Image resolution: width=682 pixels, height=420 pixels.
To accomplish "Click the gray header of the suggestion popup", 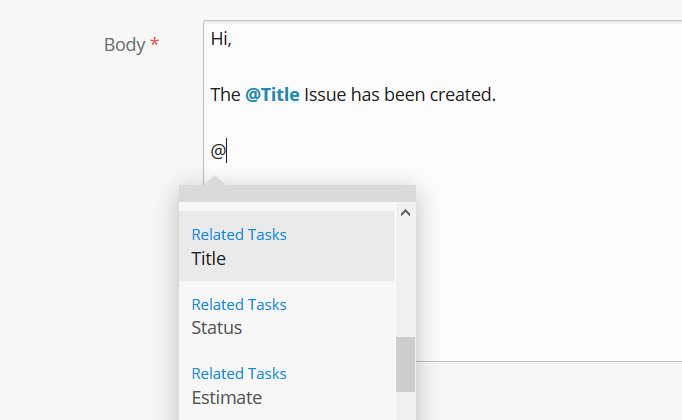I will click(x=297, y=194).
